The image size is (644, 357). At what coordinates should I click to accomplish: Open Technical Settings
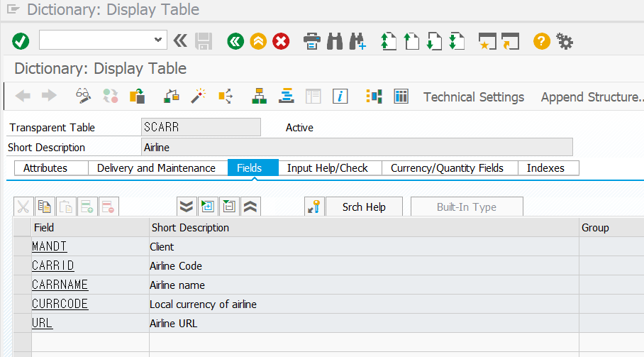[474, 97]
